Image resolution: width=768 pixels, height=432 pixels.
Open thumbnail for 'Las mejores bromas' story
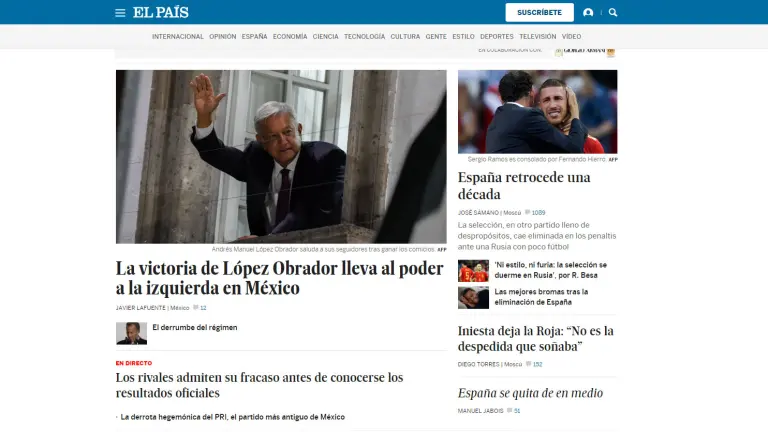click(x=473, y=297)
